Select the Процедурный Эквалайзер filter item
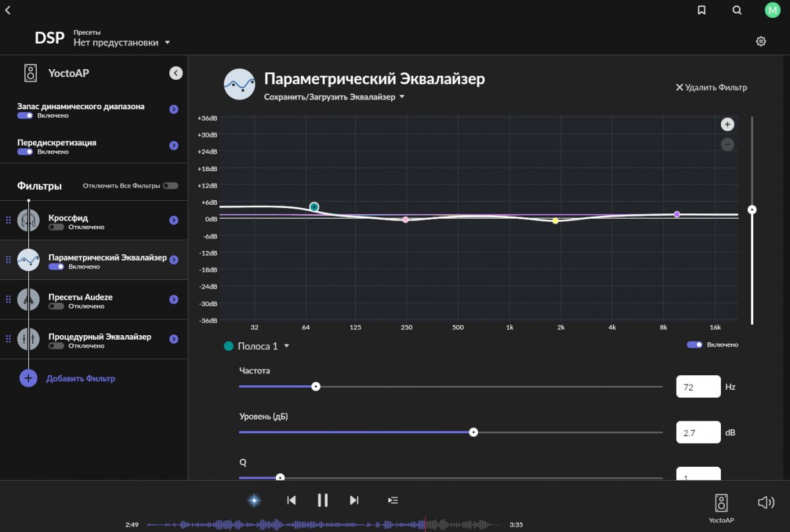This screenshot has width=790, height=532. click(93, 339)
